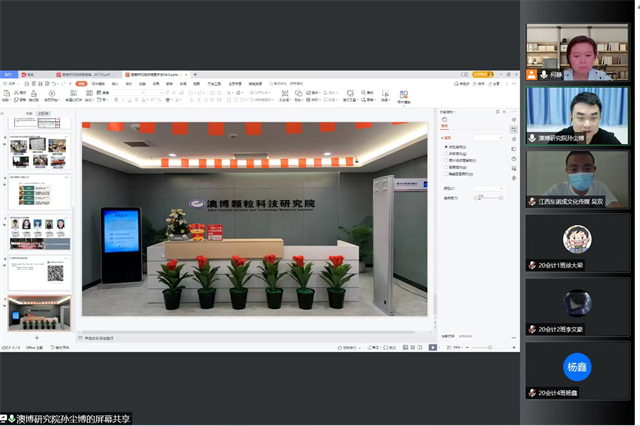Select the gradient fill radio option
The image size is (640, 426).
tap(447, 153)
